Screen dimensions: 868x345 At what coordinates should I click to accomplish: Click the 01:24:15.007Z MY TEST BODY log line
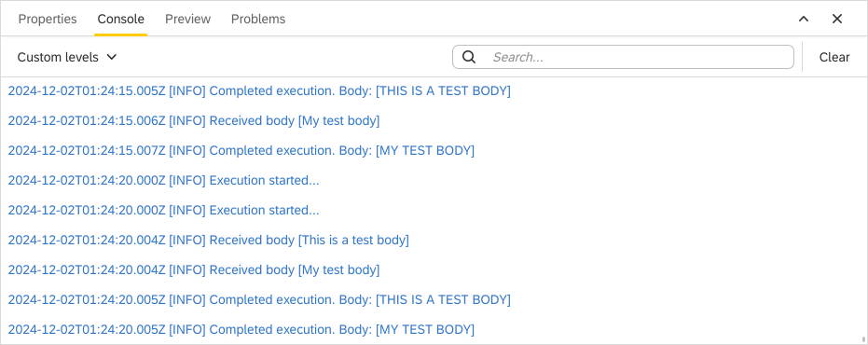click(x=241, y=151)
